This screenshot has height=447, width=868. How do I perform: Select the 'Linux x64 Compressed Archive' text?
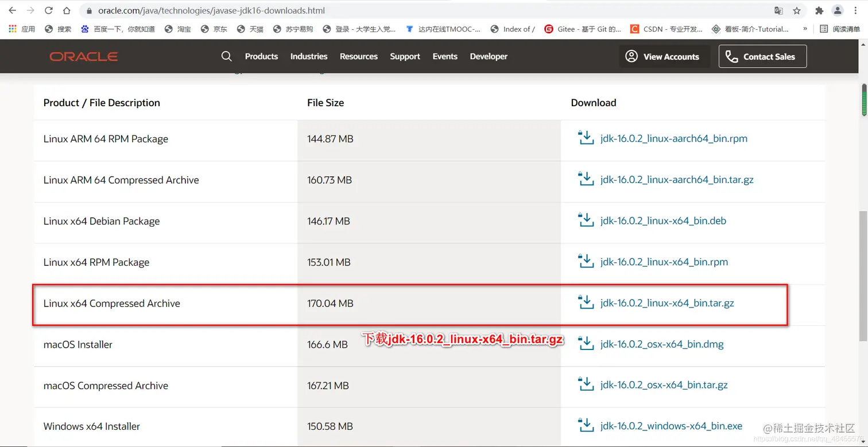coord(112,303)
